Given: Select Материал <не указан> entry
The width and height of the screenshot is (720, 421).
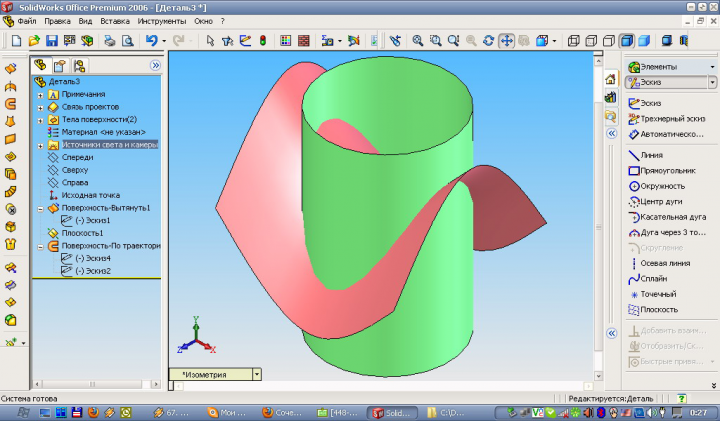Looking at the screenshot, I should coord(103,132).
